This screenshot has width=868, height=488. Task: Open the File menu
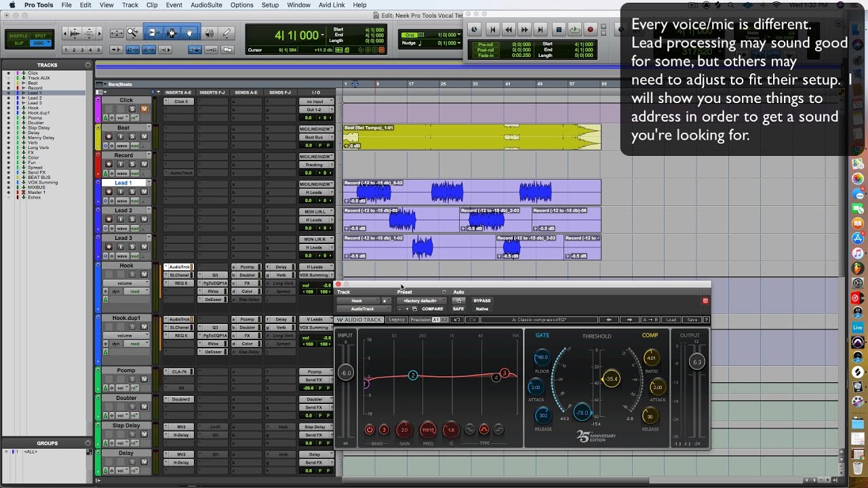tap(66, 5)
